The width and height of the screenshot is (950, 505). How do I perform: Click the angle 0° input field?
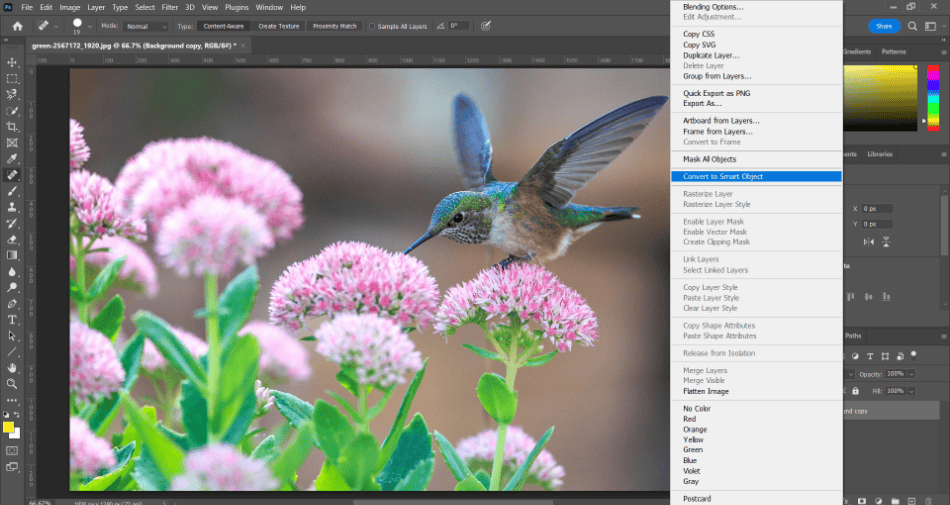(459, 26)
